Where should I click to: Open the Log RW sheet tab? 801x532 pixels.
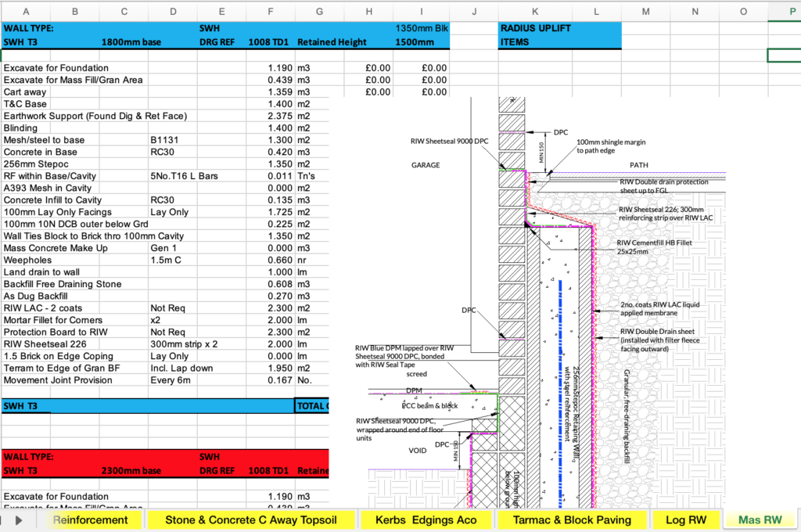[685, 519]
